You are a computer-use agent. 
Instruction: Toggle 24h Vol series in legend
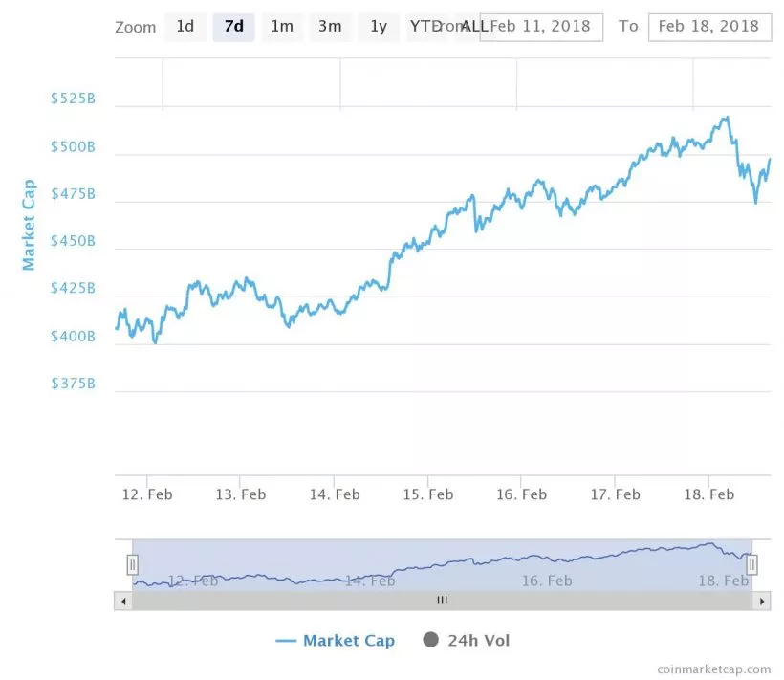478,641
